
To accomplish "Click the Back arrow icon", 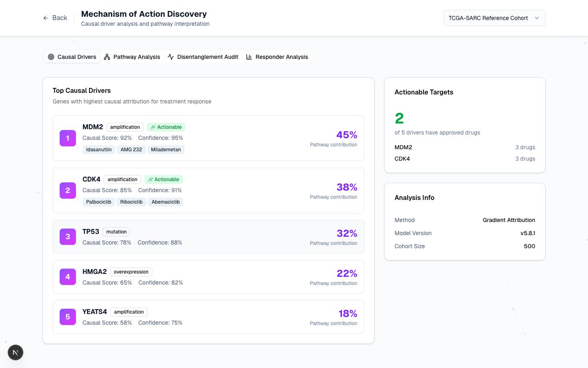I will pos(46,18).
